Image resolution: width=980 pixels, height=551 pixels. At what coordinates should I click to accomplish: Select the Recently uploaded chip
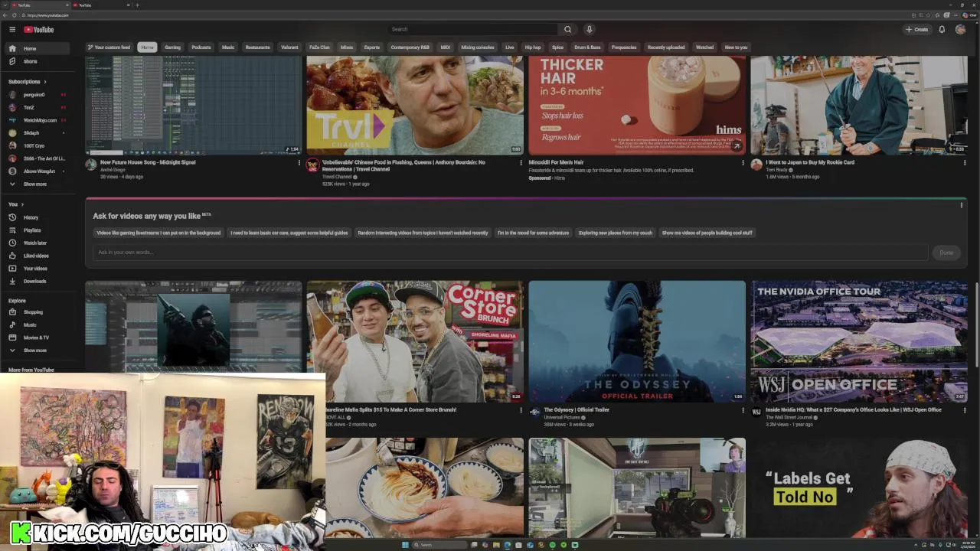click(x=666, y=47)
